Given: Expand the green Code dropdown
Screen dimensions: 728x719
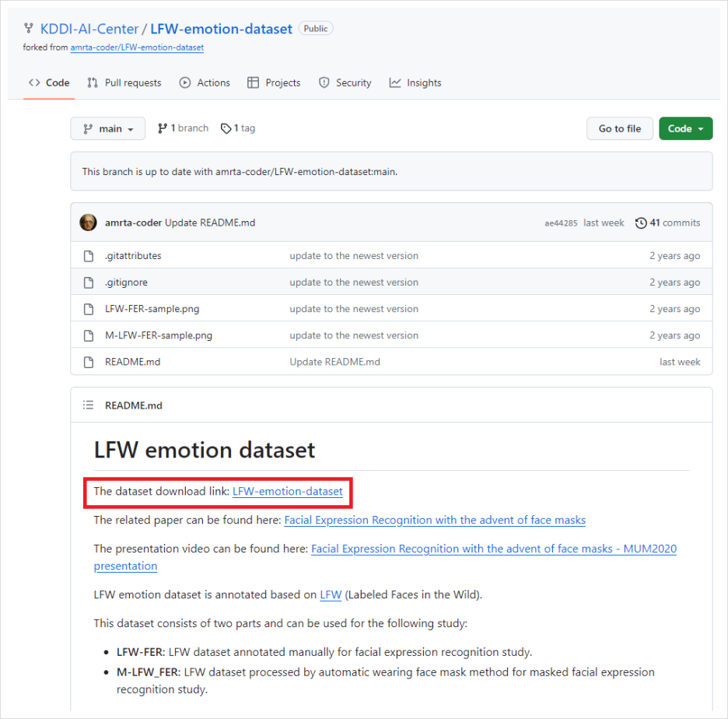Looking at the screenshot, I should (x=685, y=128).
